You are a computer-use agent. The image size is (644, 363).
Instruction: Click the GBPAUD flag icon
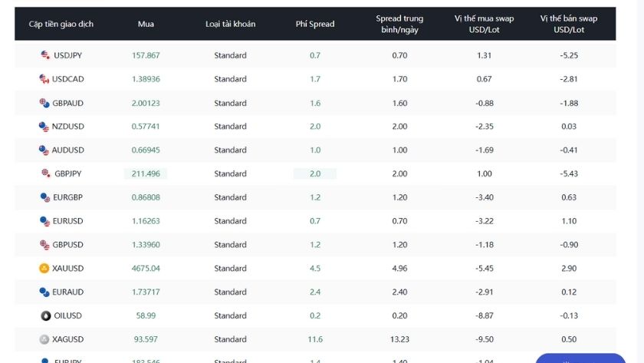(44, 103)
